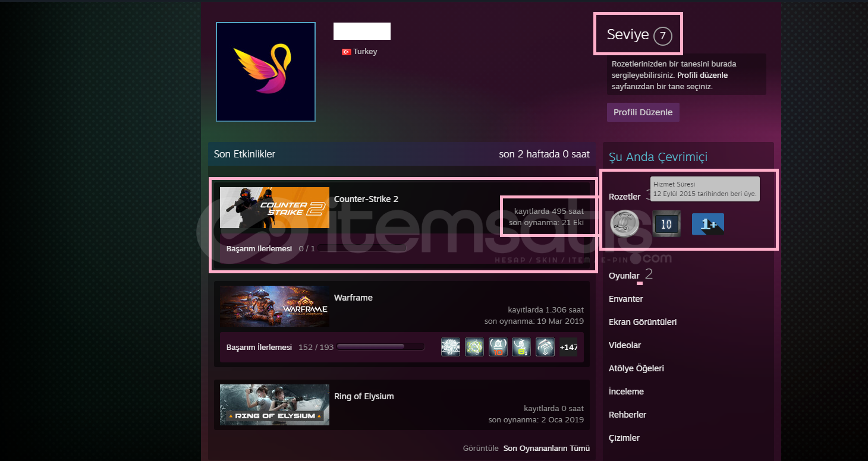Open the blue 1+ game collector badge
Viewport: 868px width, 461px height.
[x=708, y=225]
